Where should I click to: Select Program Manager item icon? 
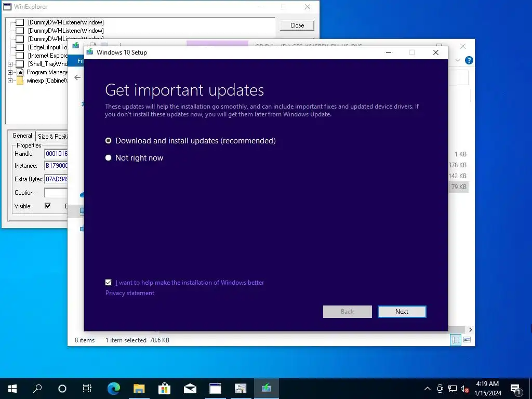click(20, 72)
